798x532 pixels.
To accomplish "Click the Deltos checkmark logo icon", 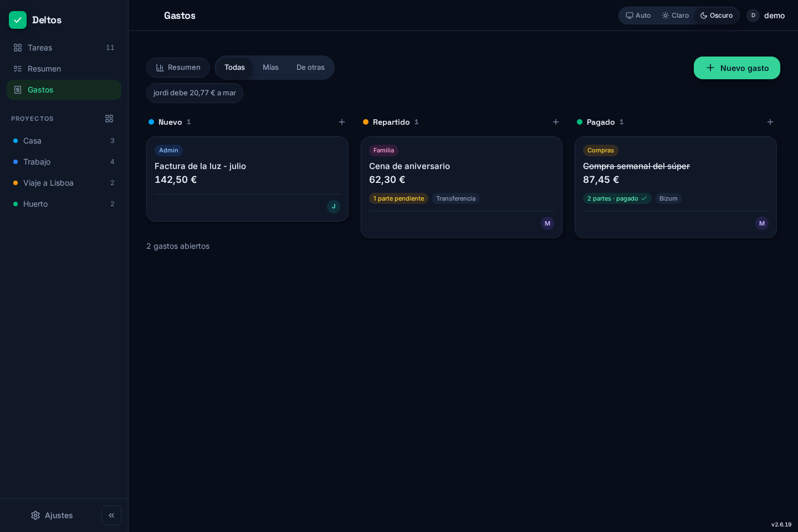I will point(18,20).
